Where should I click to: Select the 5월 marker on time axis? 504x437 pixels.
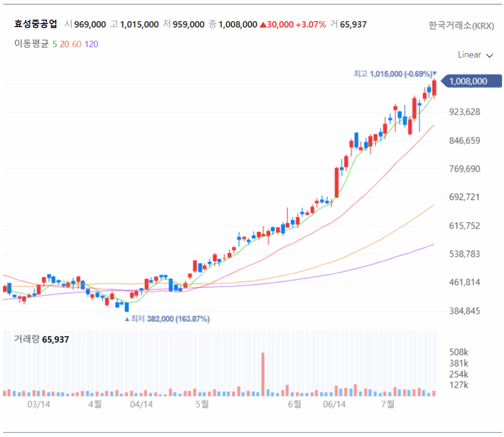point(202,404)
